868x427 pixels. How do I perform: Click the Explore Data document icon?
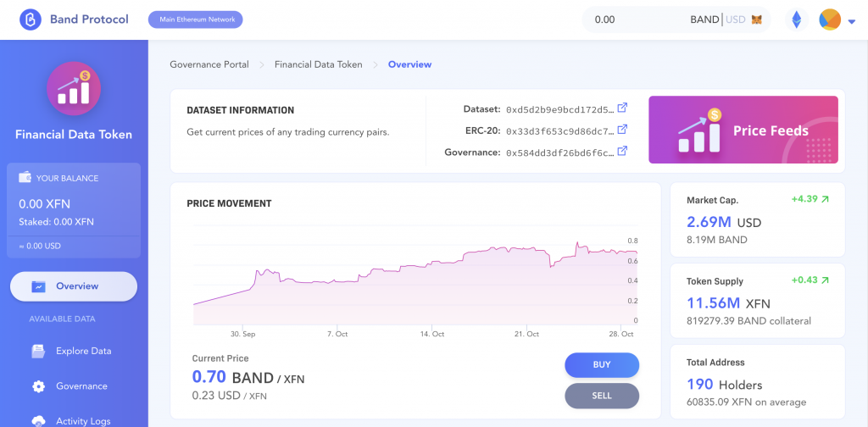[x=38, y=351]
